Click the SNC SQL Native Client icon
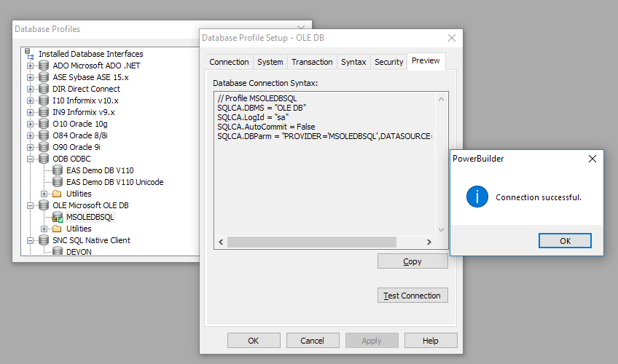Image resolution: width=618 pixels, height=364 pixels. [x=44, y=240]
